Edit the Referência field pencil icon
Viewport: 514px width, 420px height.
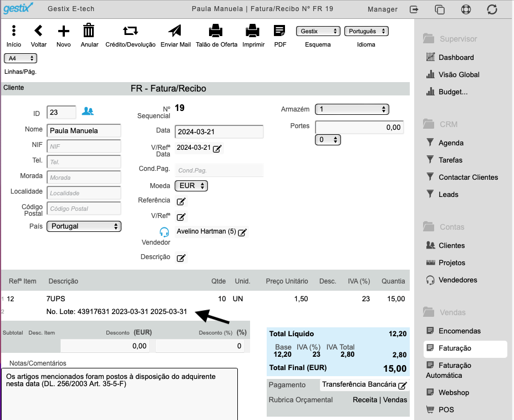(181, 201)
